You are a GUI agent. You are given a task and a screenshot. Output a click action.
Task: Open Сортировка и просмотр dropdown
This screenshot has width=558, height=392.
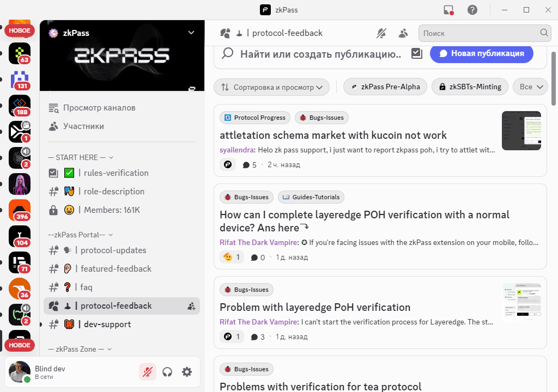pyautogui.click(x=271, y=87)
